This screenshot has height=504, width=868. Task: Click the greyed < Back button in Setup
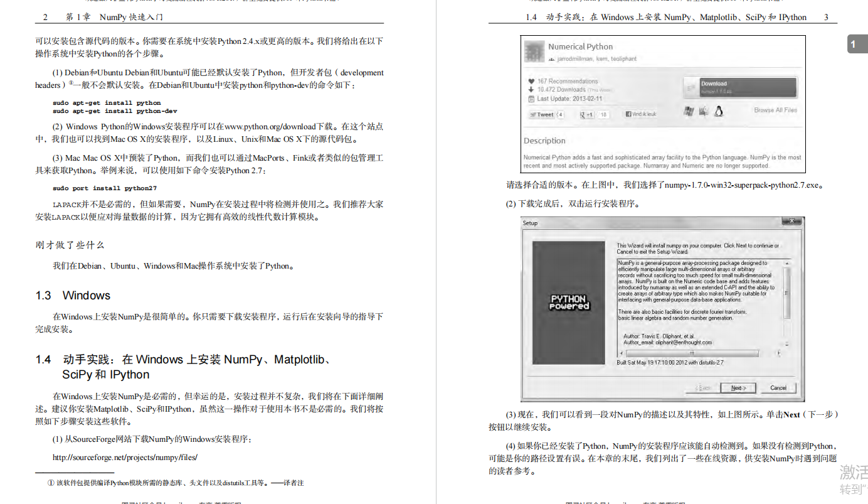(x=704, y=388)
